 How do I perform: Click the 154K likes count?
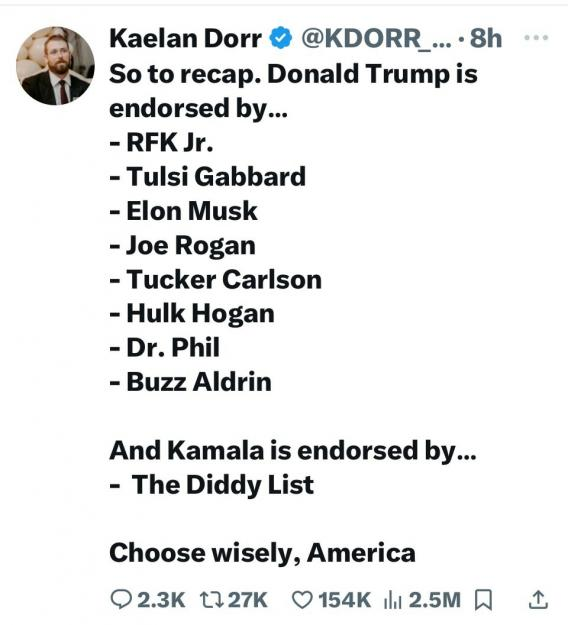coord(344,600)
